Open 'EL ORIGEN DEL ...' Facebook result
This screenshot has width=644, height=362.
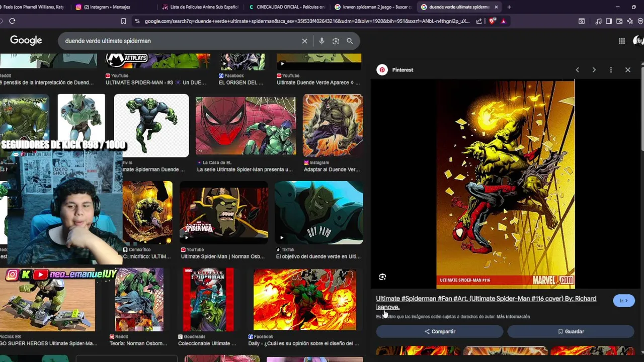click(x=241, y=82)
